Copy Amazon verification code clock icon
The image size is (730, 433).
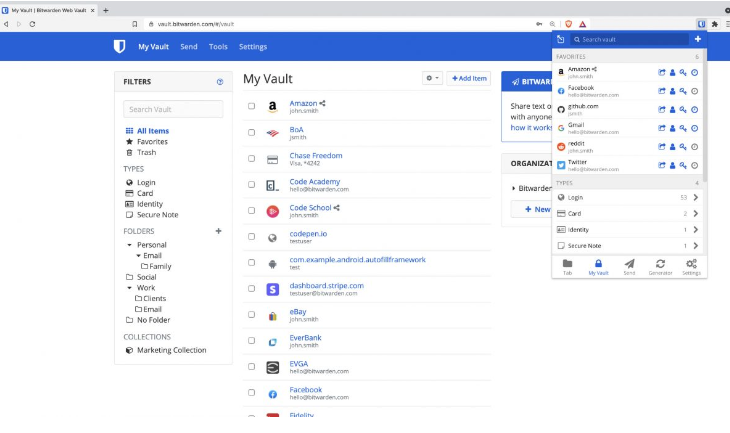pyautogui.click(x=695, y=73)
